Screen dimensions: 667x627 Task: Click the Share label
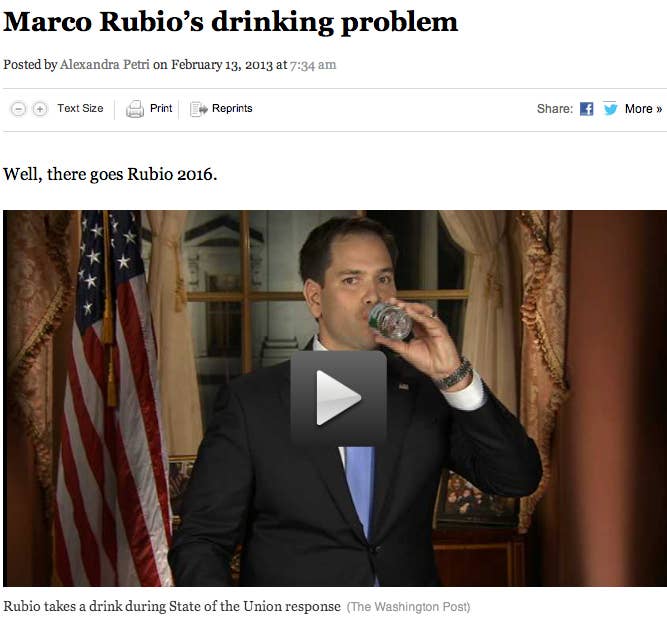click(x=555, y=109)
